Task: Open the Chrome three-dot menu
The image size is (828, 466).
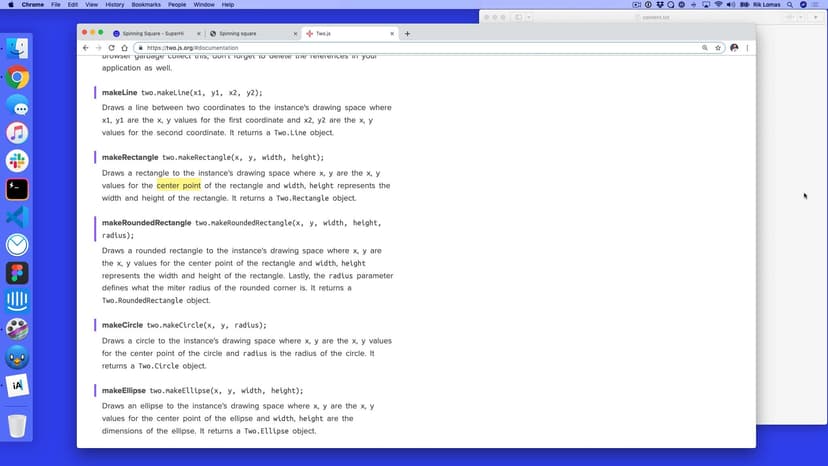Action: point(747,48)
